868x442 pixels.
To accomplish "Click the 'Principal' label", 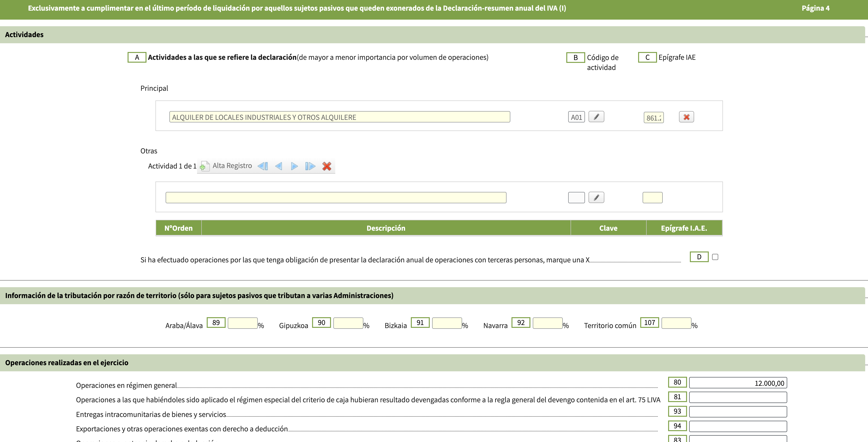I will click(154, 88).
